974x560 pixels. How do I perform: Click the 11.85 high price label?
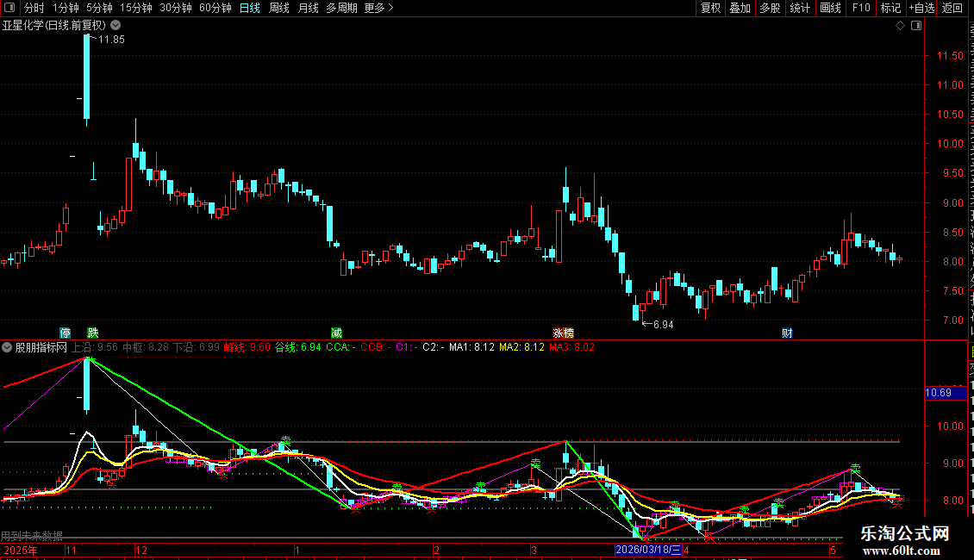pos(111,39)
